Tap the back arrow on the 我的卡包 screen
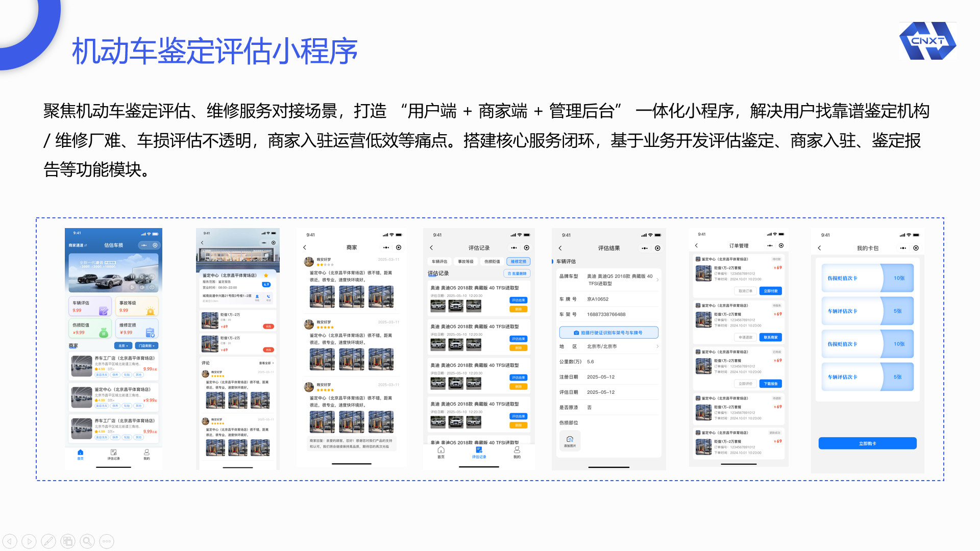The image size is (980, 551). coord(819,248)
